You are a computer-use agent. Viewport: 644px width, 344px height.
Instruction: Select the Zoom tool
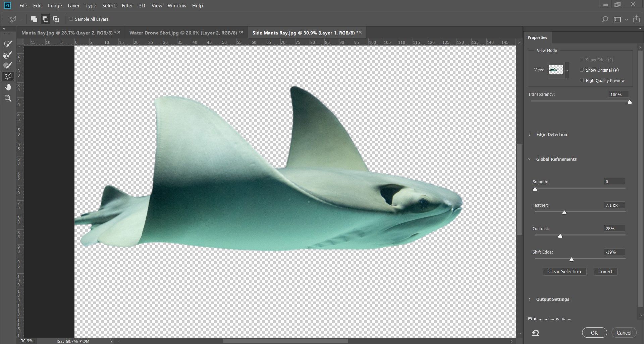tap(7, 98)
